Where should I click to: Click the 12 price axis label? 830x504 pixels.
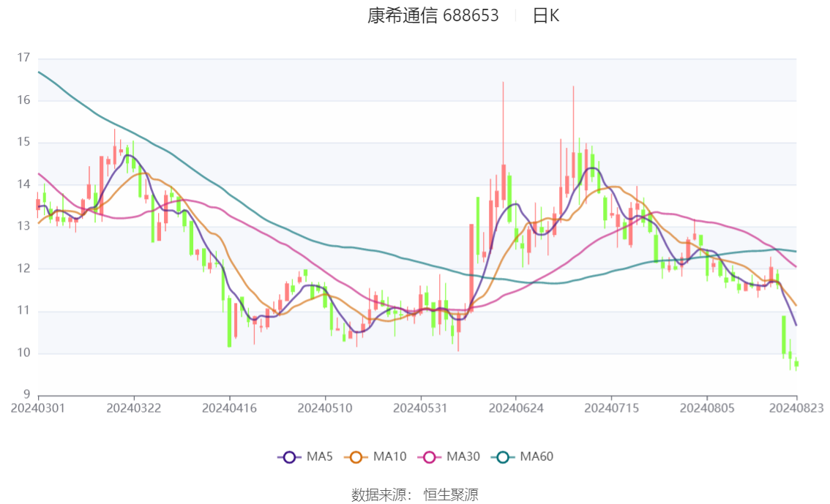[x=23, y=268]
